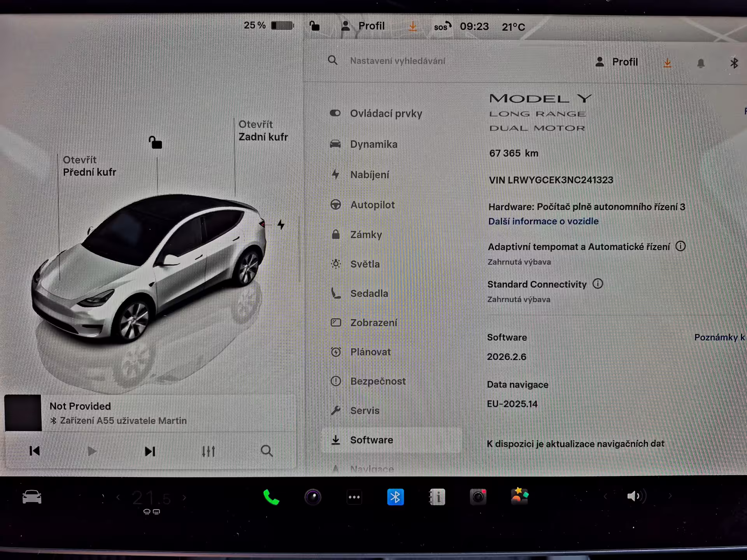The image size is (747, 560).
Task: Tap the SOS indicator in the status bar
Action: click(x=443, y=26)
